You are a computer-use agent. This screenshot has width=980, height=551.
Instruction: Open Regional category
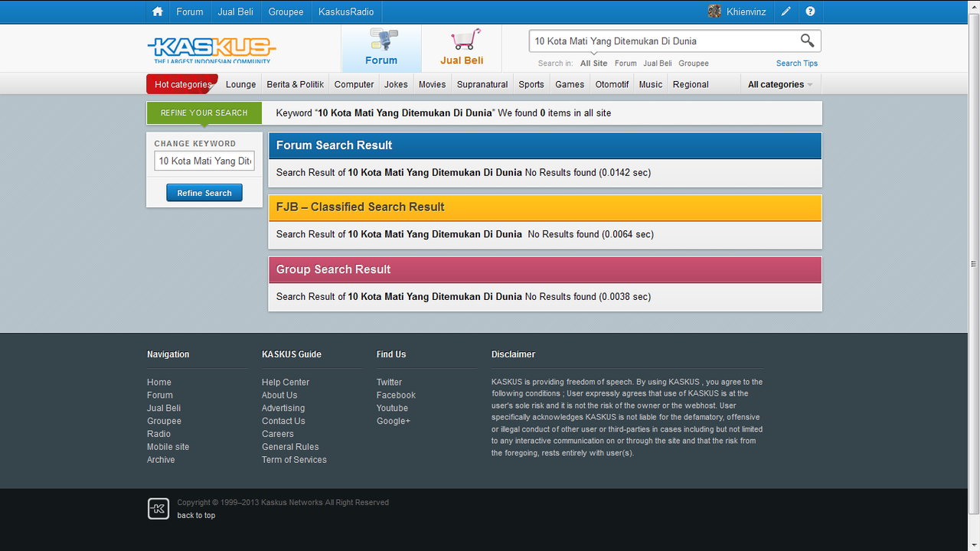[x=691, y=84]
